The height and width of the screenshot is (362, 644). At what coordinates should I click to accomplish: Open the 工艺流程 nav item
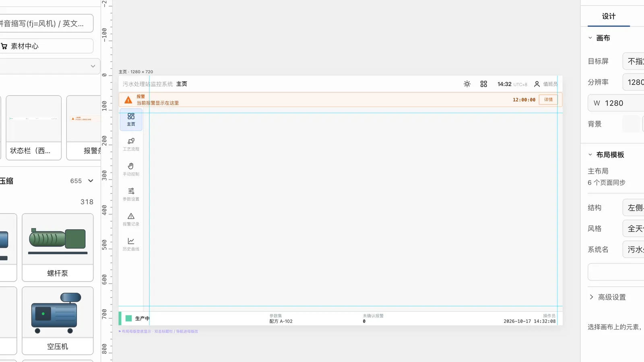[131, 144]
